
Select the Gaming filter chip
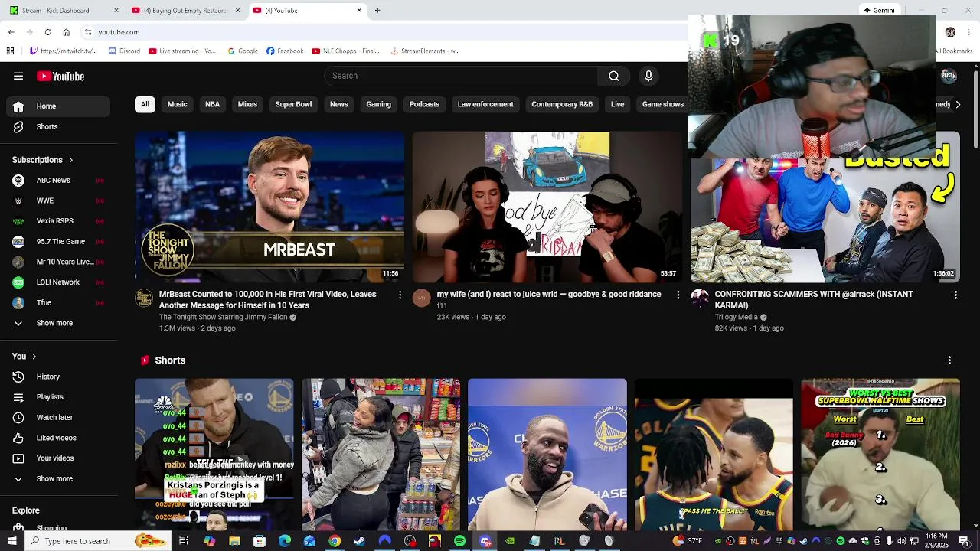point(378,104)
